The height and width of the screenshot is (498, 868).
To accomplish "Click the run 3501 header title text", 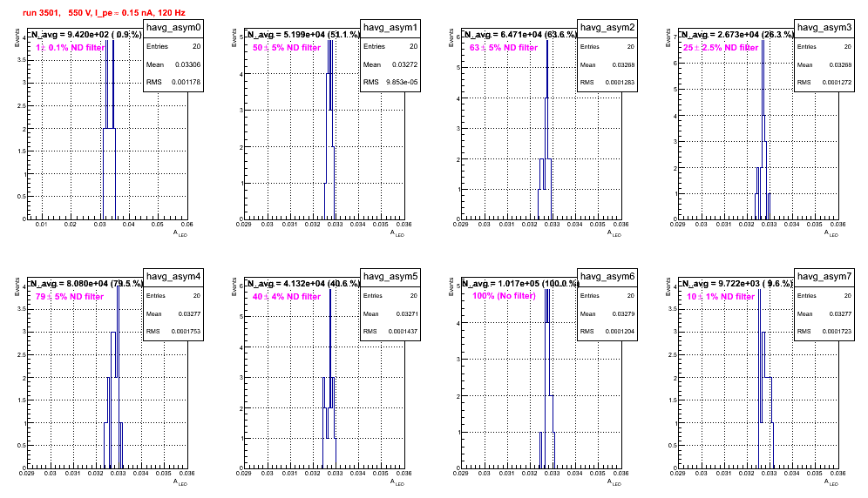I will pos(104,13).
